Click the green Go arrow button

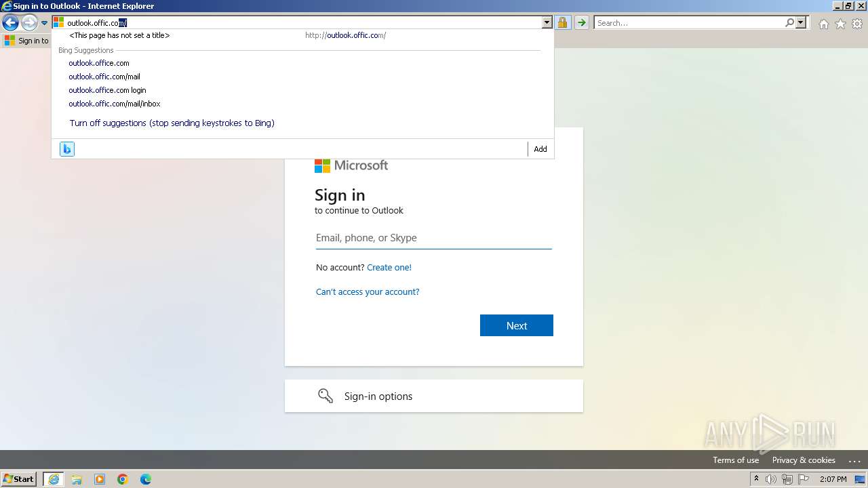click(x=581, y=23)
